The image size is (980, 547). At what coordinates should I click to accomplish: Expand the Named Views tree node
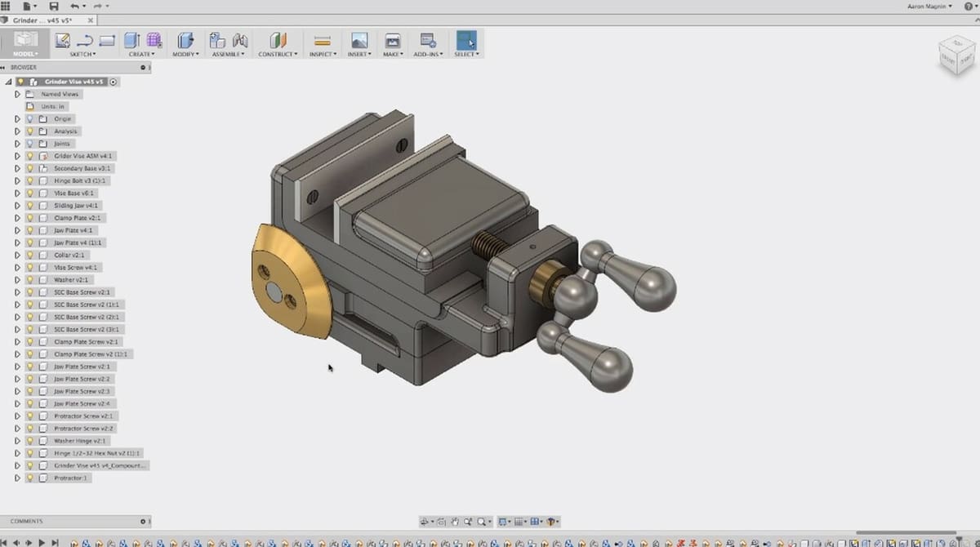click(x=17, y=94)
